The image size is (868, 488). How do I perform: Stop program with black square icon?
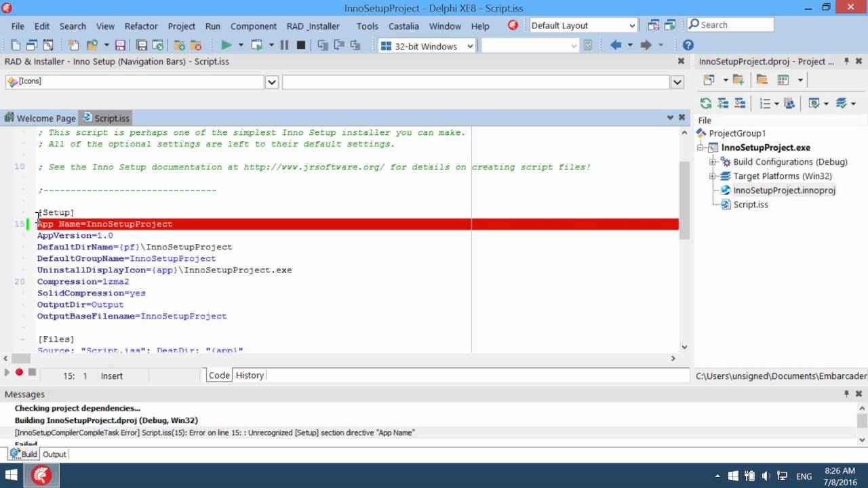click(x=301, y=45)
